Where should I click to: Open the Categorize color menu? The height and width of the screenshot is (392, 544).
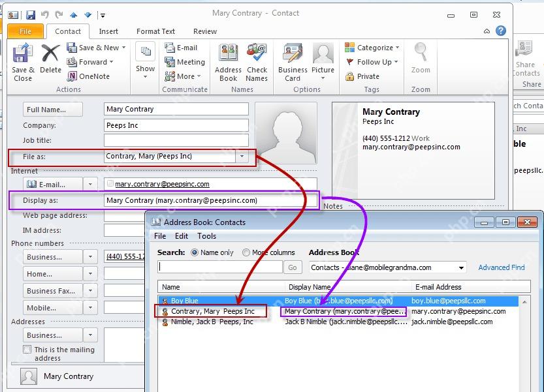(372, 48)
